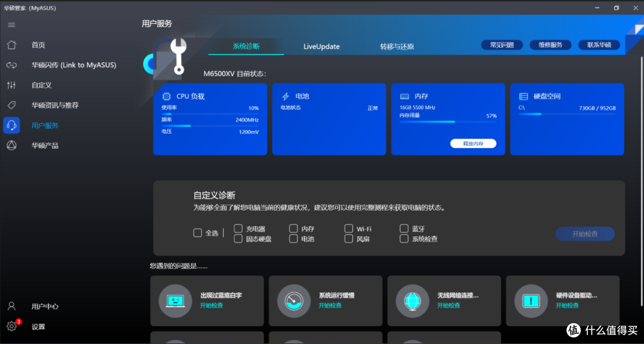Click the vertical scrollbar on the right
This screenshot has height=344, width=644.
coord(640,181)
